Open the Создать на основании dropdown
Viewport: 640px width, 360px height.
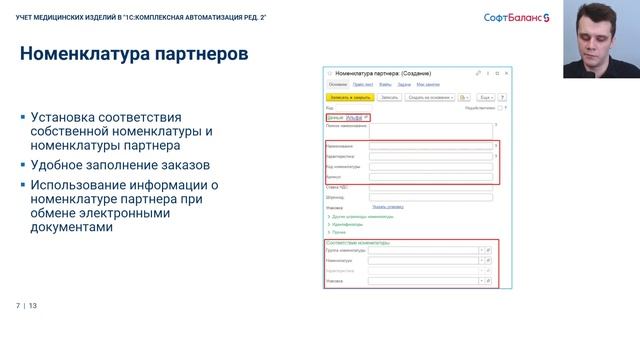click(430, 98)
